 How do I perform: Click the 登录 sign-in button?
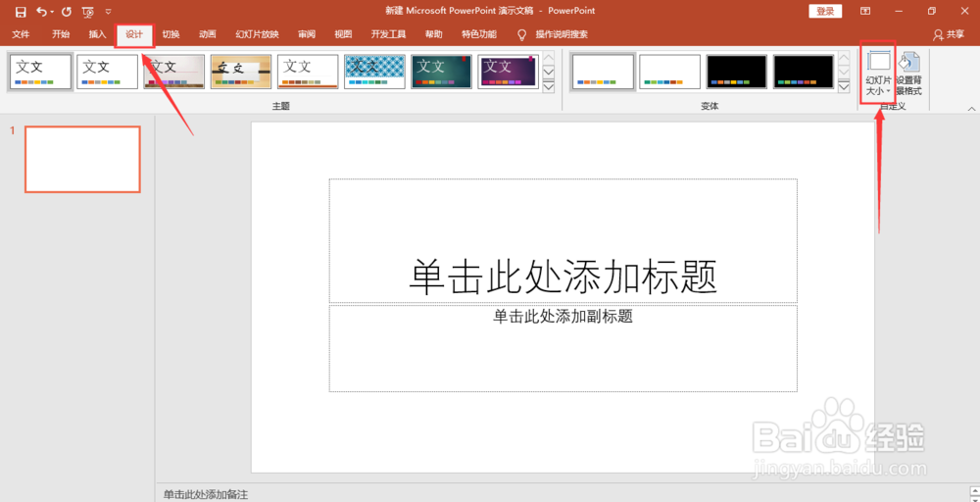825,11
